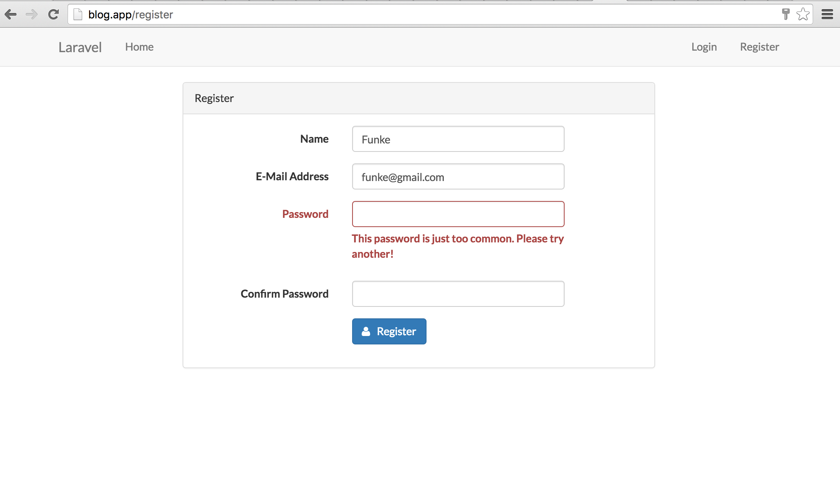Screen dimensions: 840x504
Task: Click the Laravel brand link
Action: coord(80,47)
